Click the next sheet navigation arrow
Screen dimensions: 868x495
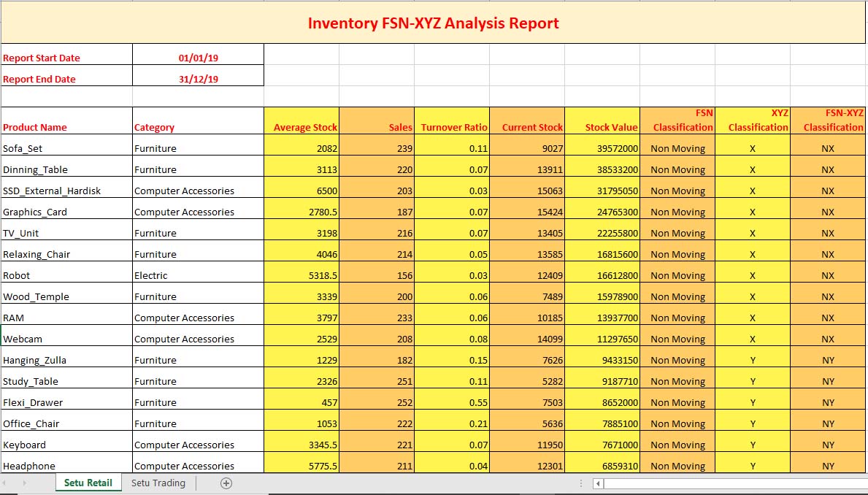(x=24, y=483)
